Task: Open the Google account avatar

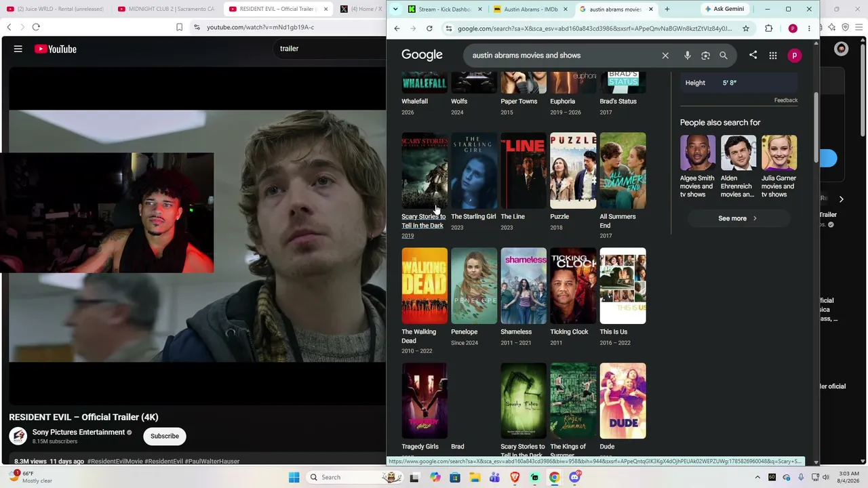Action: click(794, 56)
